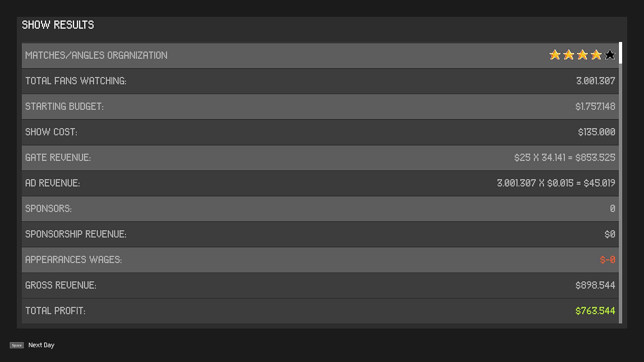Click the third gold rating star

(582, 55)
